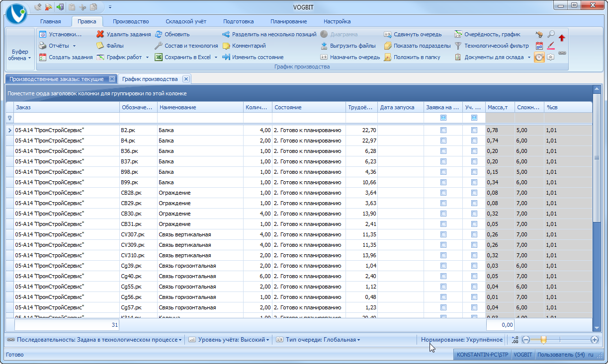Click Выгрузить файлы download icon

click(x=324, y=46)
